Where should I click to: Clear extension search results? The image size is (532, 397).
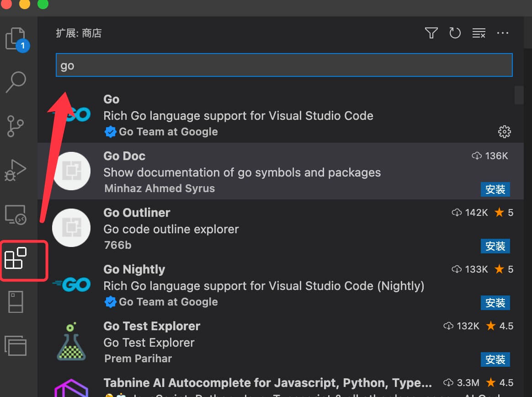479,33
